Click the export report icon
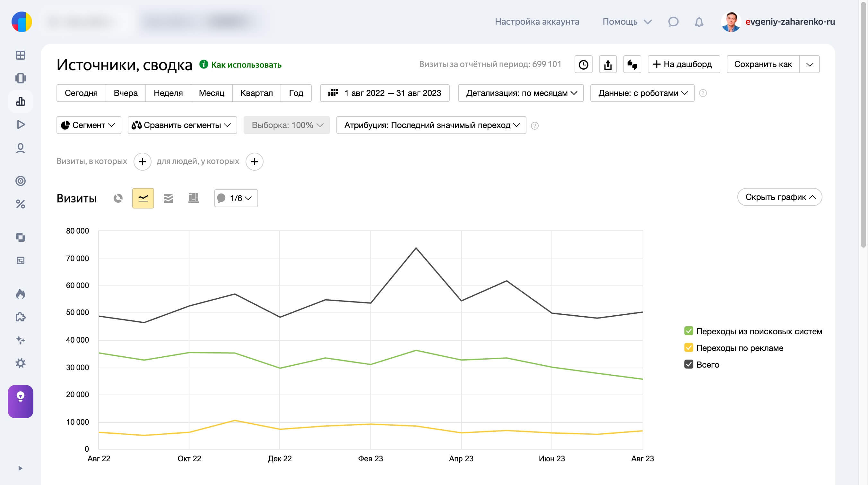 pos(608,64)
